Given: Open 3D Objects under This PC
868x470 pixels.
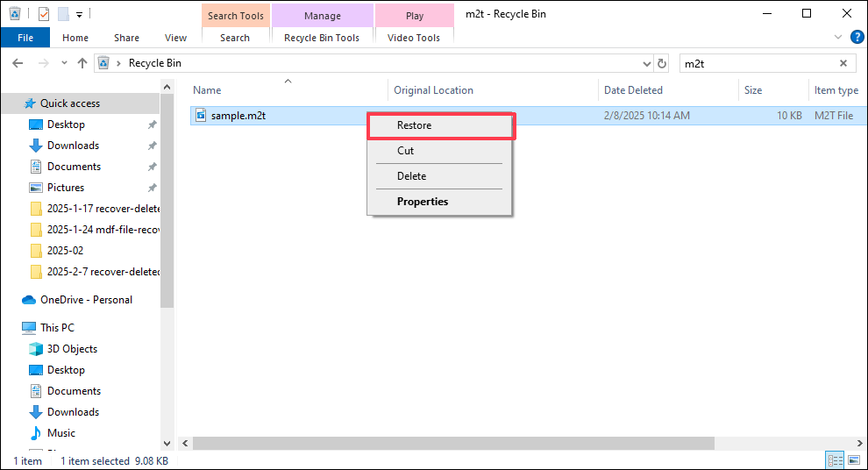Looking at the screenshot, I should coord(72,349).
